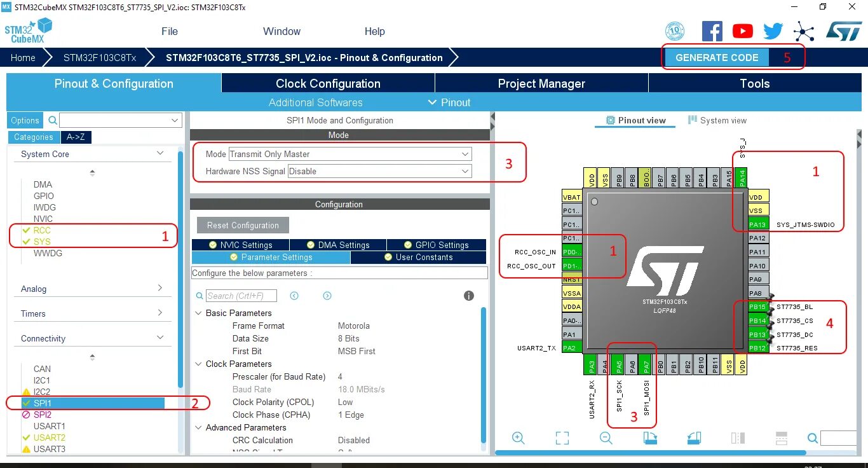868x468 pixels.
Task: Select RCC in System Core list
Action: coord(42,230)
